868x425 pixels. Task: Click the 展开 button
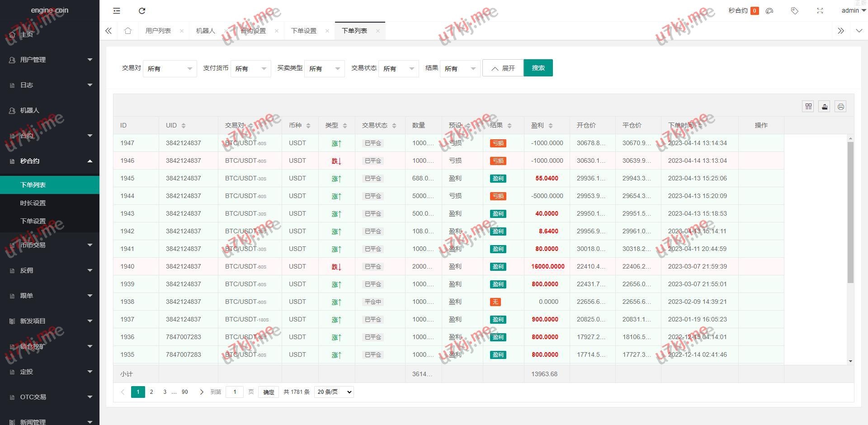pyautogui.click(x=503, y=68)
